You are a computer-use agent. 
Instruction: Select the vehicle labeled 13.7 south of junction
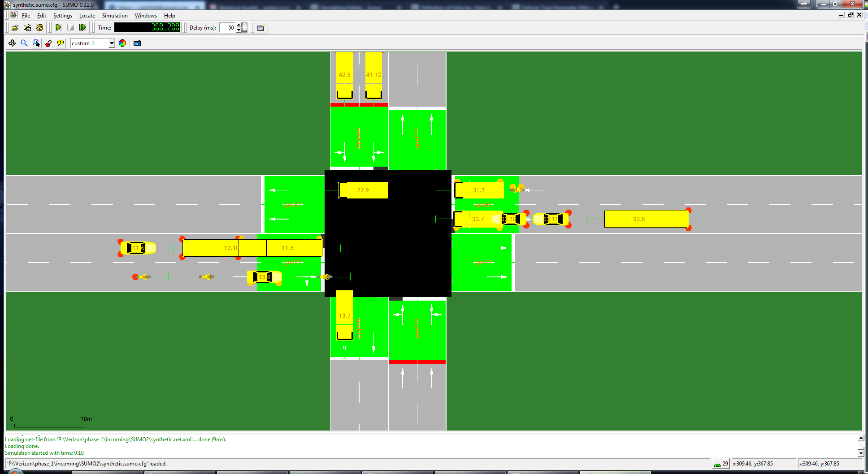(x=345, y=315)
